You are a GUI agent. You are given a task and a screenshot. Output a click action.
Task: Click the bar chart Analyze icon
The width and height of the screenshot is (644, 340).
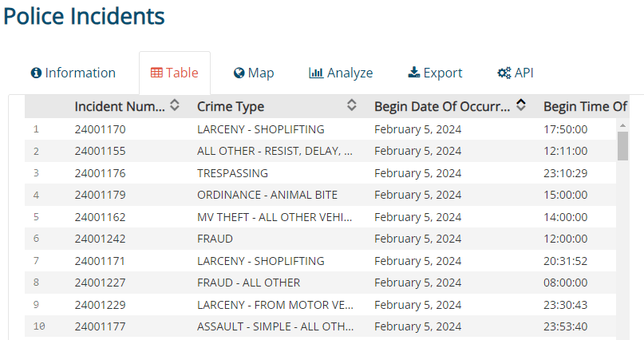click(x=316, y=73)
